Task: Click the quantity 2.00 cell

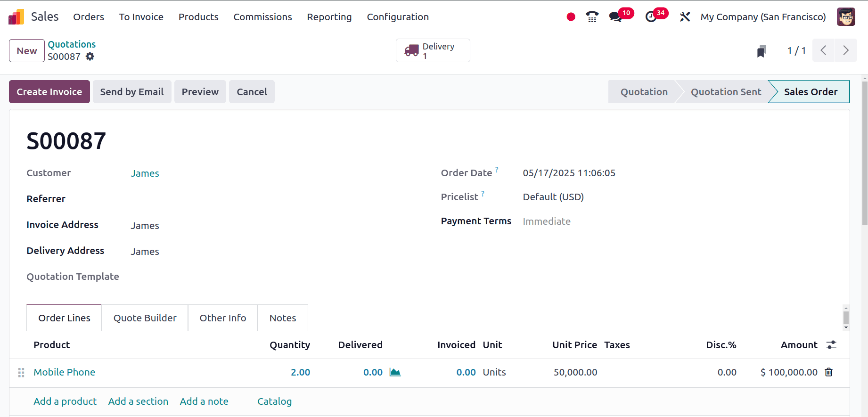Action: tap(300, 372)
